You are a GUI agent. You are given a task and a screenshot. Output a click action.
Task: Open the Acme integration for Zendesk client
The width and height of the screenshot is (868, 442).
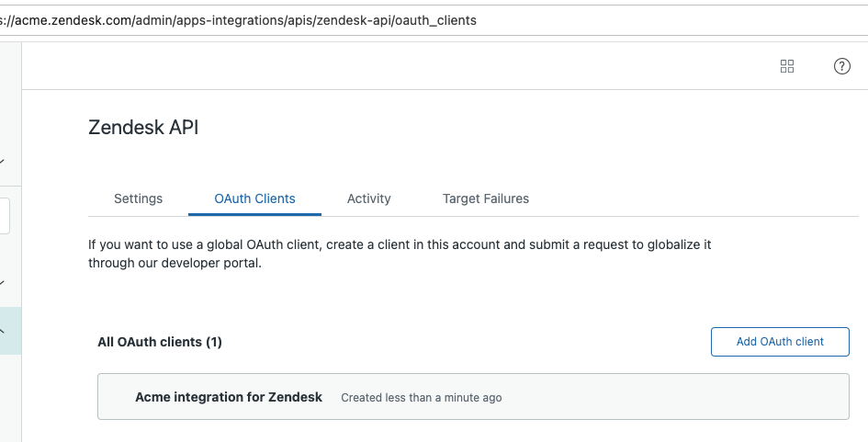coord(229,397)
